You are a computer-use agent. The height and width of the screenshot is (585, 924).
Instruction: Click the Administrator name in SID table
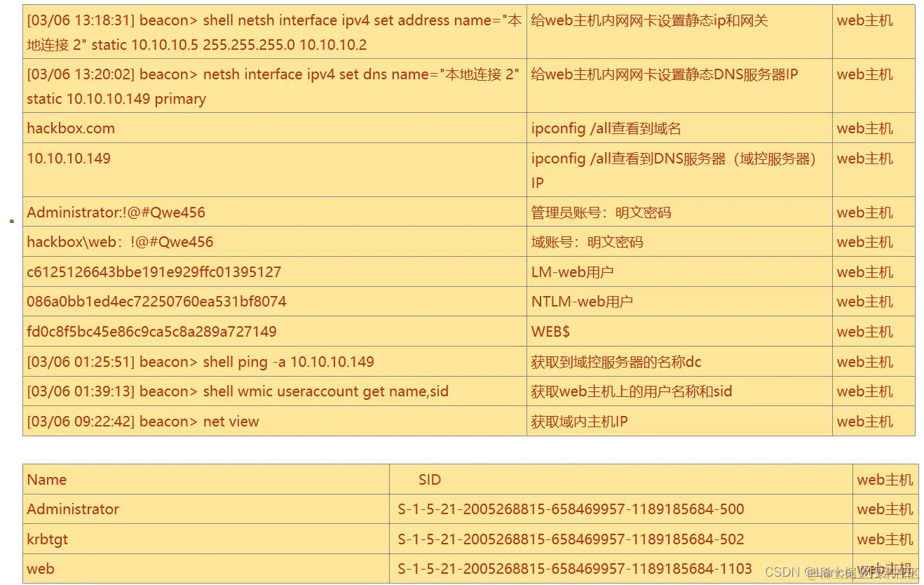click(73, 509)
